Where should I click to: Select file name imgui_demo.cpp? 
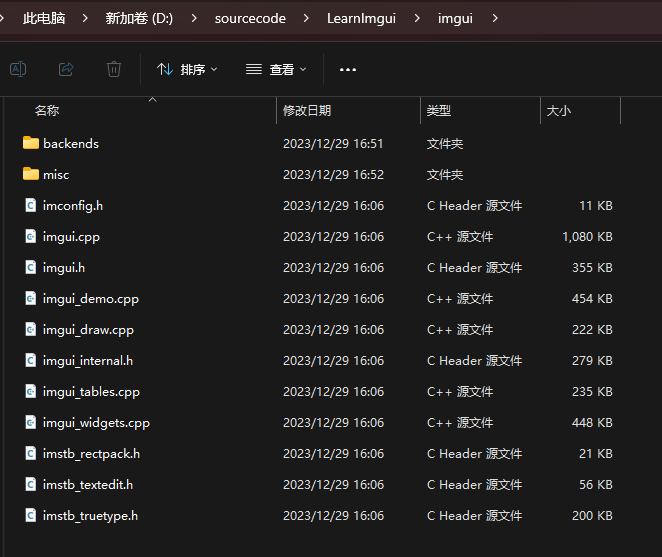coord(90,299)
